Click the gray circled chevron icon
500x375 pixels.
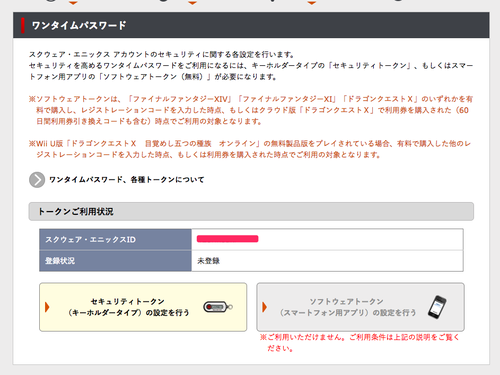point(37,180)
